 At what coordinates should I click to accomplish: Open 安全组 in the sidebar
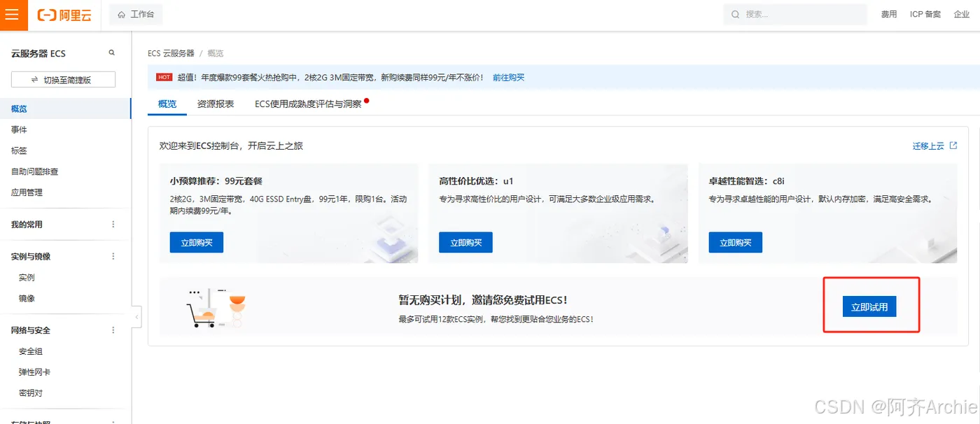31,351
